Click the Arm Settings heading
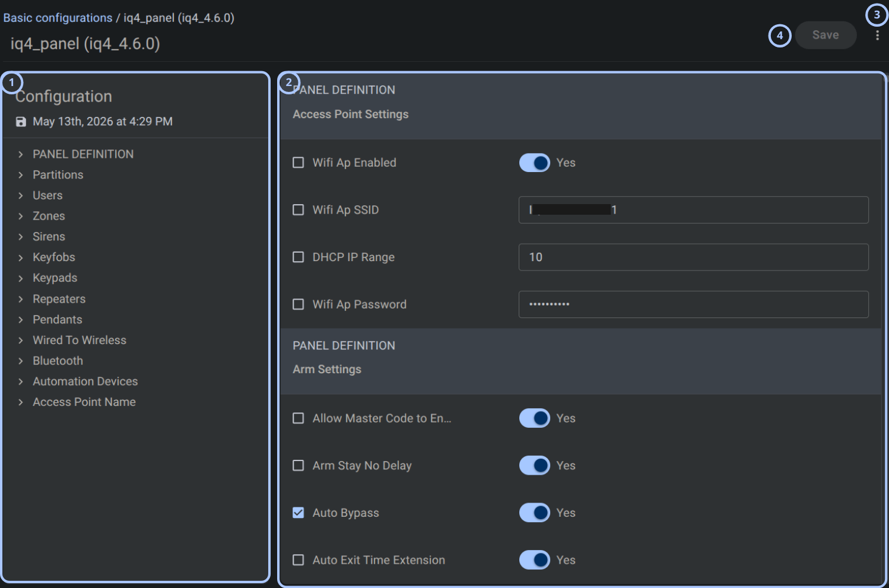889x588 pixels. [327, 370]
